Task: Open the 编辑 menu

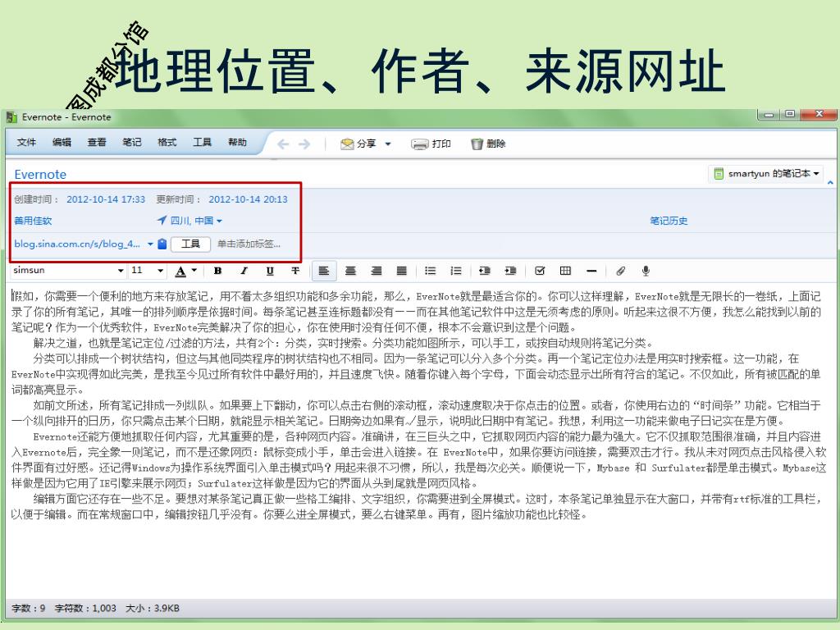Action: (62, 142)
